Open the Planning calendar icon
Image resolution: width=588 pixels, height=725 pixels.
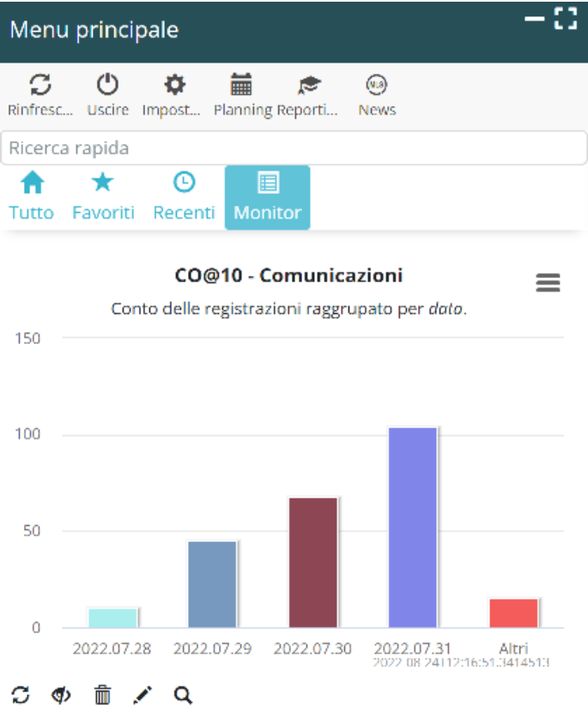pyautogui.click(x=241, y=86)
